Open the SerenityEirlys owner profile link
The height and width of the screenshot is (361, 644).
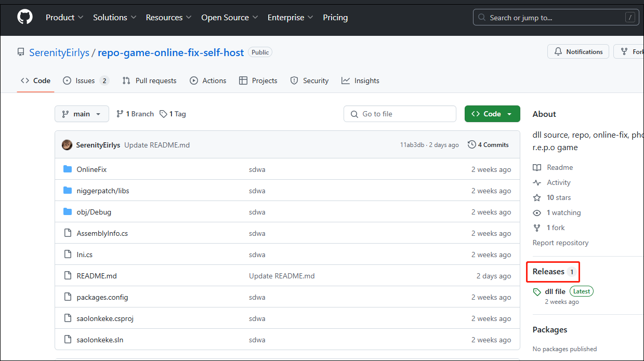tap(59, 52)
